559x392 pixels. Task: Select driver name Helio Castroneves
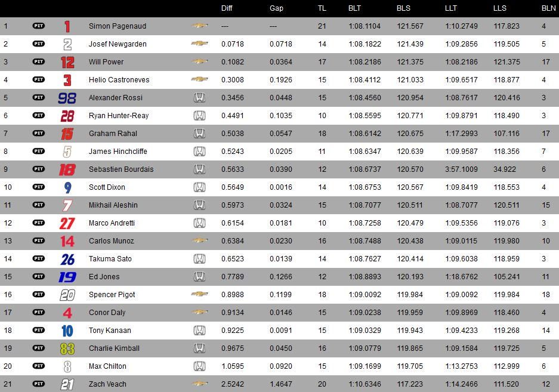pyautogui.click(x=119, y=80)
